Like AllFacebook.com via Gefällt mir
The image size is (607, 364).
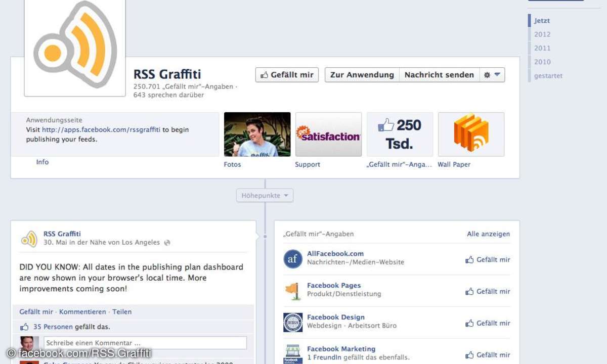488,260
